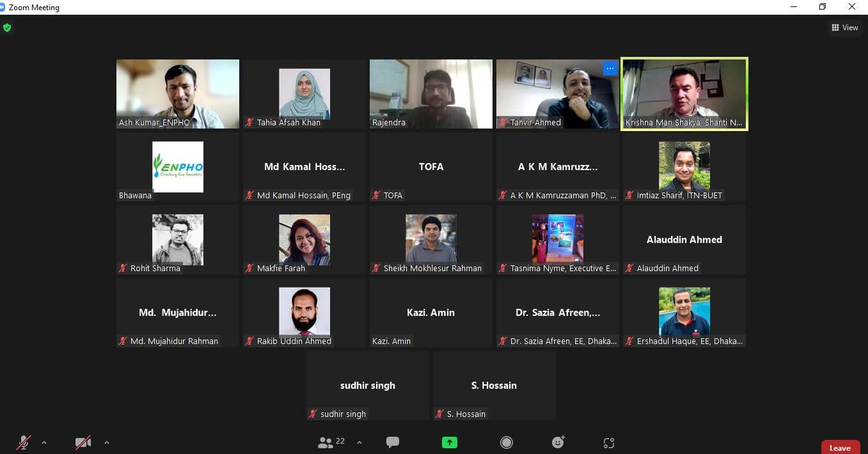Click the ENPHO logo tile for Bhawana
The image size is (868, 454).
click(x=177, y=167)
